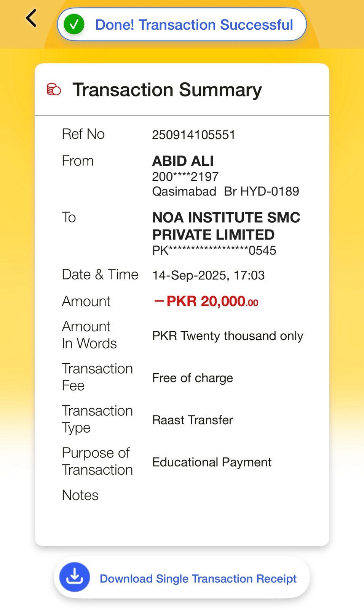Click the red coins icon
This screenshot has width=364, height=610.
(54, 90)
